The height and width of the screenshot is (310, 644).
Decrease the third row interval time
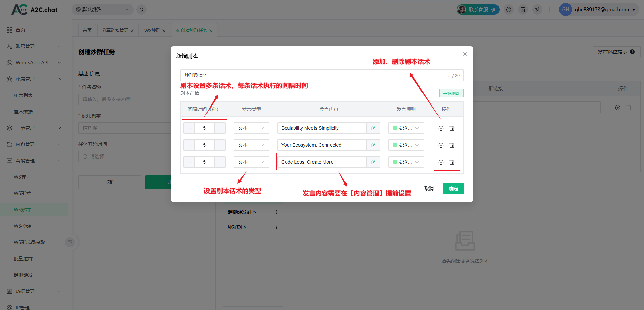click(x=189, y=162)
